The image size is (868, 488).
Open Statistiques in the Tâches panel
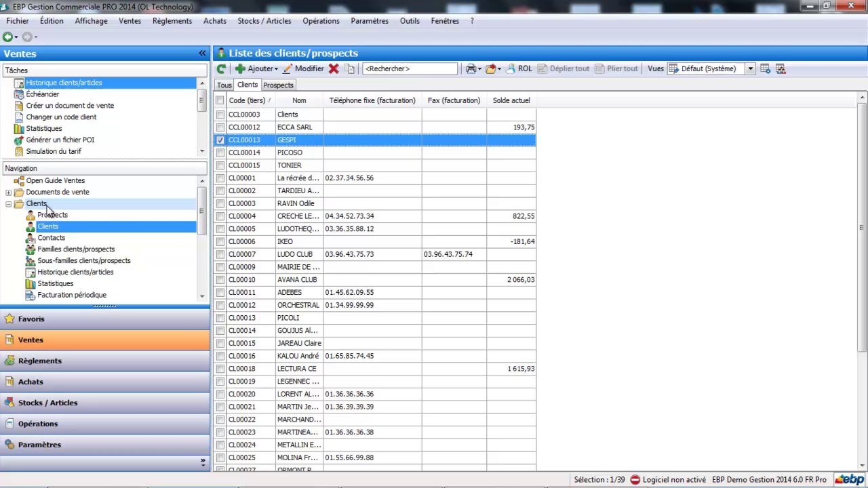coord(44,129)
